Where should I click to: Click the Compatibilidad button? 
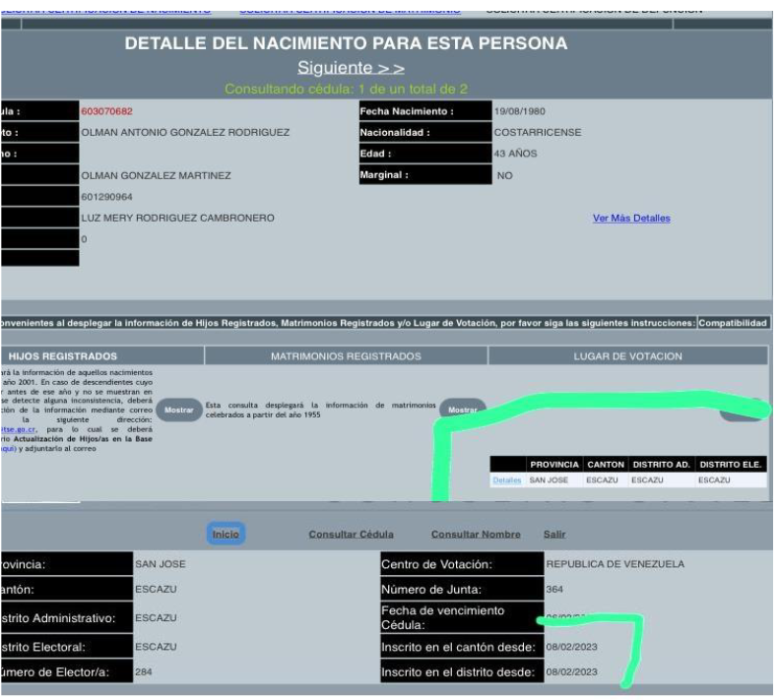(733, 323)
